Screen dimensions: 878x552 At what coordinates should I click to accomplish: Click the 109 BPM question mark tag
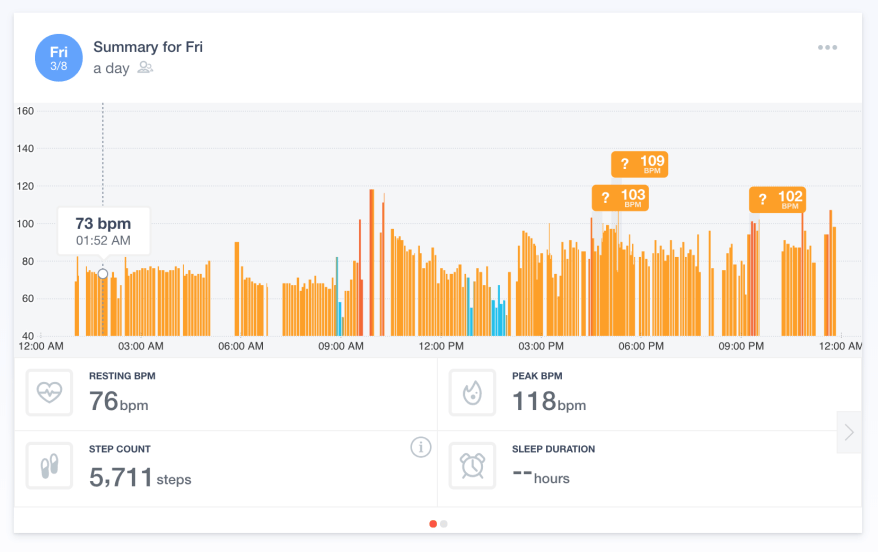pyautogui.click(x=640, y=164)
